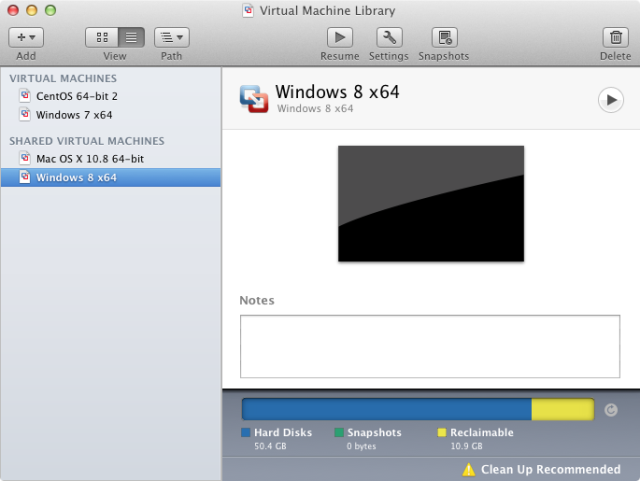Click the blue Hard Disks usage bar

[x=387, y=409]
